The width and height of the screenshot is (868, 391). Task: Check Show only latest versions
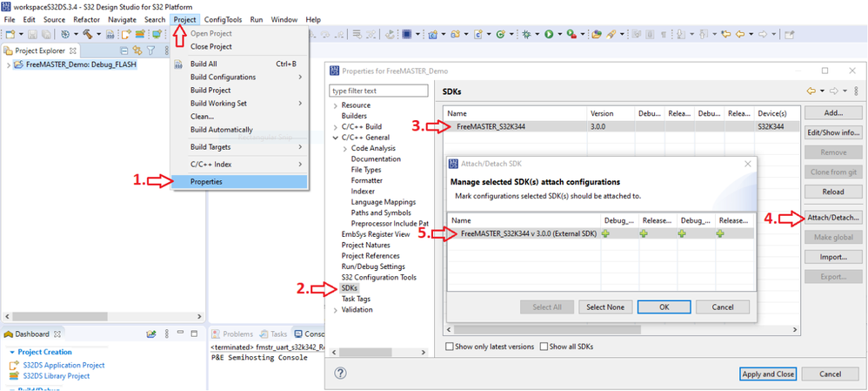coord(450,347)
